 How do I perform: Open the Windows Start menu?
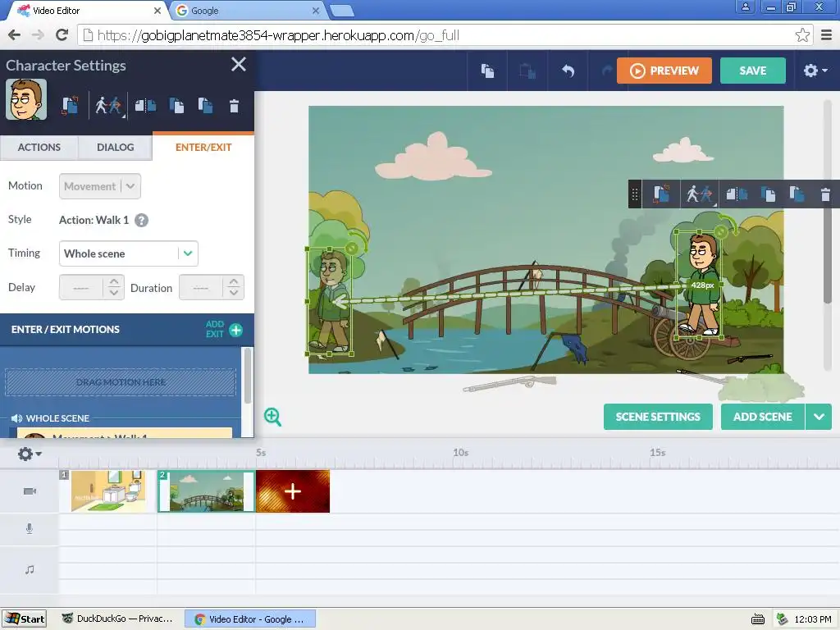point(24,619)
